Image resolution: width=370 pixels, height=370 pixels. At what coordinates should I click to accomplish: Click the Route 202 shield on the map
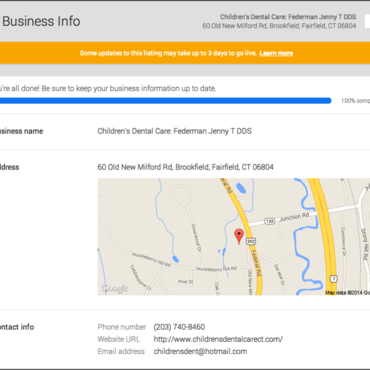251,241
